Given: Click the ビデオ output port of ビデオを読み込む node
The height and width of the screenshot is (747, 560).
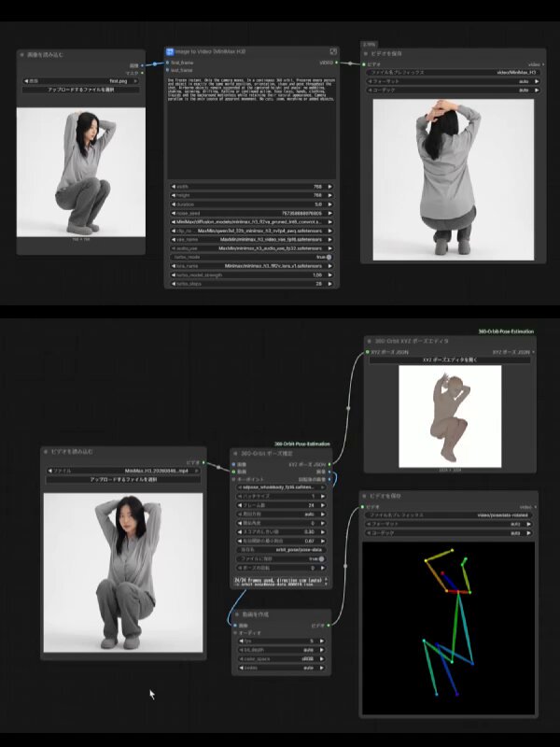Looking at the screenshot, I should [x=203, y=462].
